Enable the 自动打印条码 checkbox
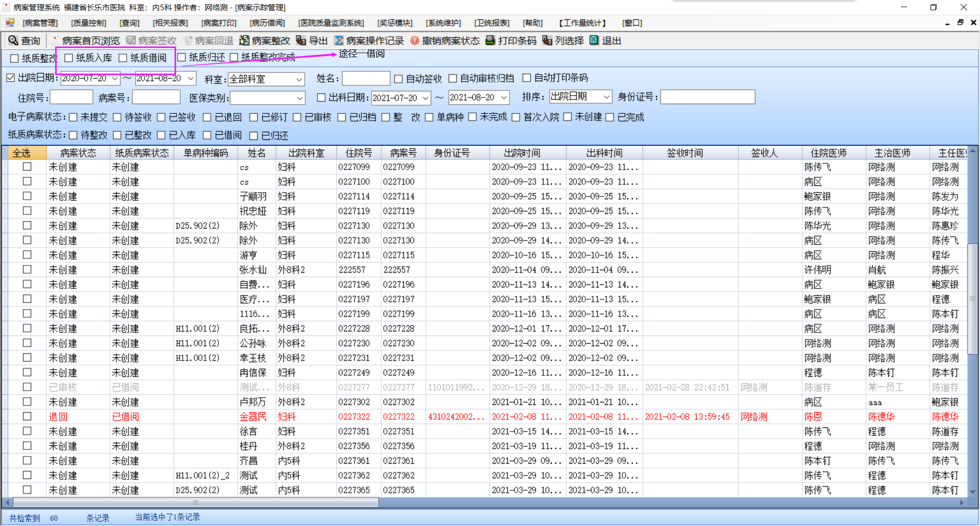The image size is (980, 526). pos(527,78)
